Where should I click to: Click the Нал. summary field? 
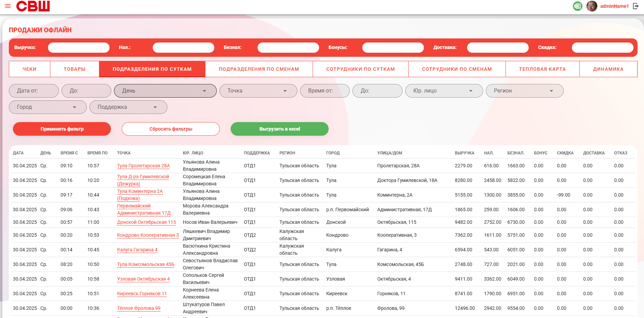pos(183,48)
